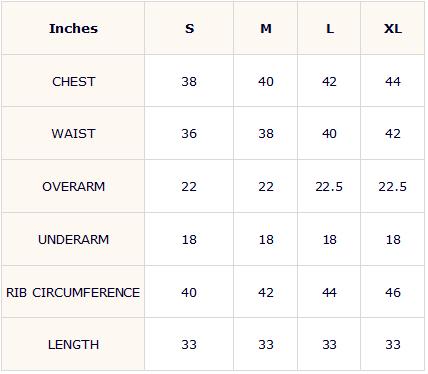Select chest value 38 for size S
This screenshot has width=428, height=374.
(189, 82)
